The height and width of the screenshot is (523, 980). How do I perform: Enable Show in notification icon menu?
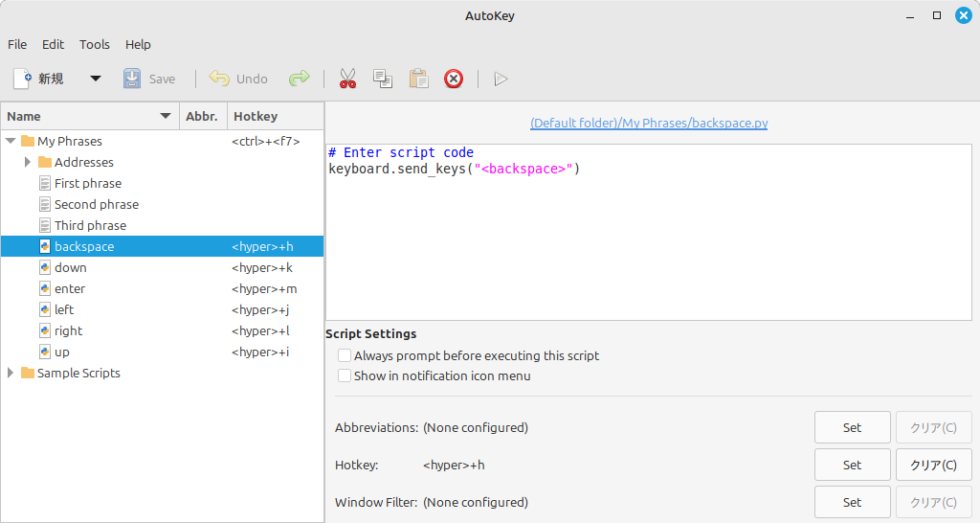(345, 375)
